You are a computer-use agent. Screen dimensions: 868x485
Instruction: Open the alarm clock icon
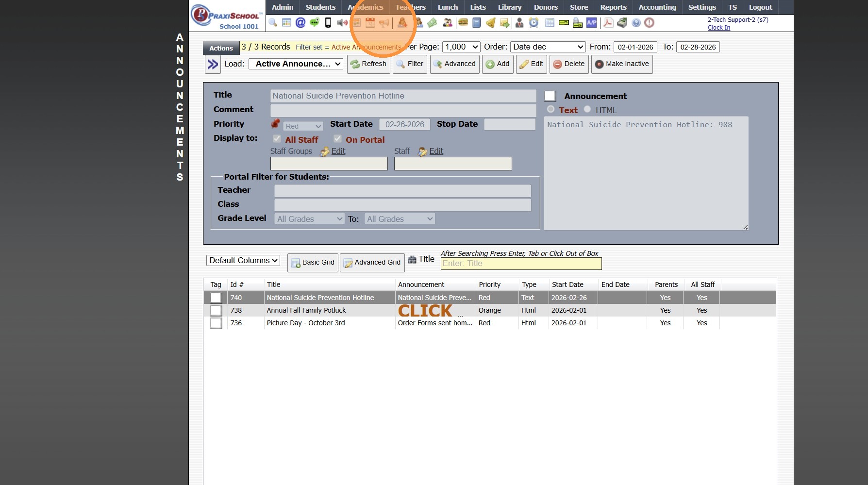(534, 23)
